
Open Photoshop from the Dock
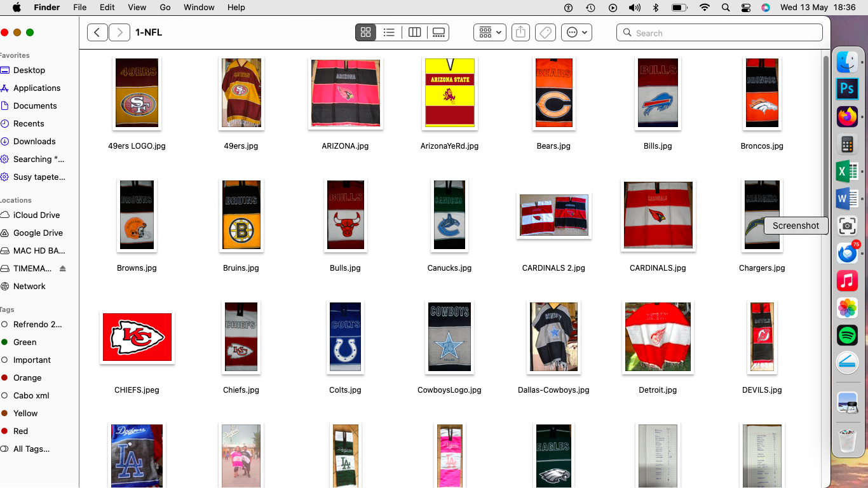pyautogui.click(x=847, y=88)
